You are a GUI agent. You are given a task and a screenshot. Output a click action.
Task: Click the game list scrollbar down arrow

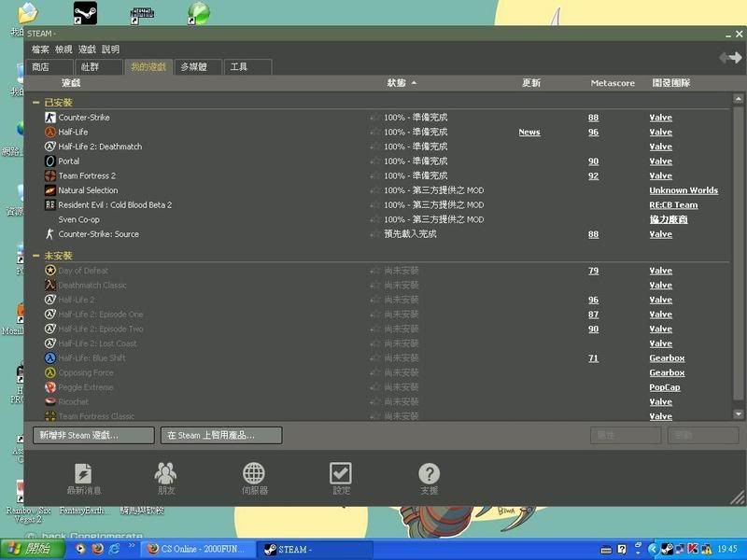tap(739, 413)
